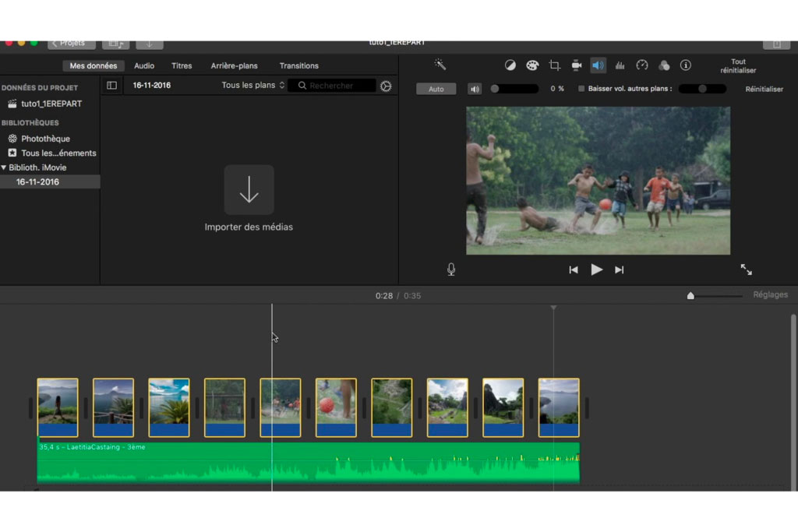This screenshot has height=532, width=798.
Task: Select the crop tool icon
Action: [555, 65]
